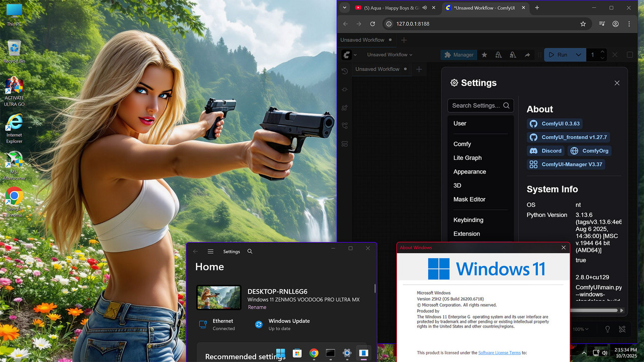Open the ComfyUI_frontend v1.27.7 link

coord(569,137)
